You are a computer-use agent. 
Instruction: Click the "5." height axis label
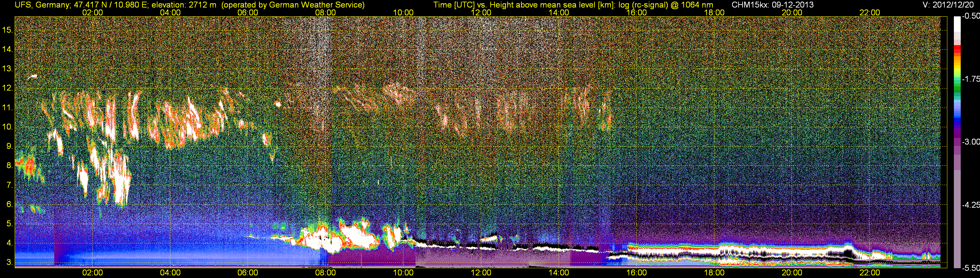pos(9,224)
